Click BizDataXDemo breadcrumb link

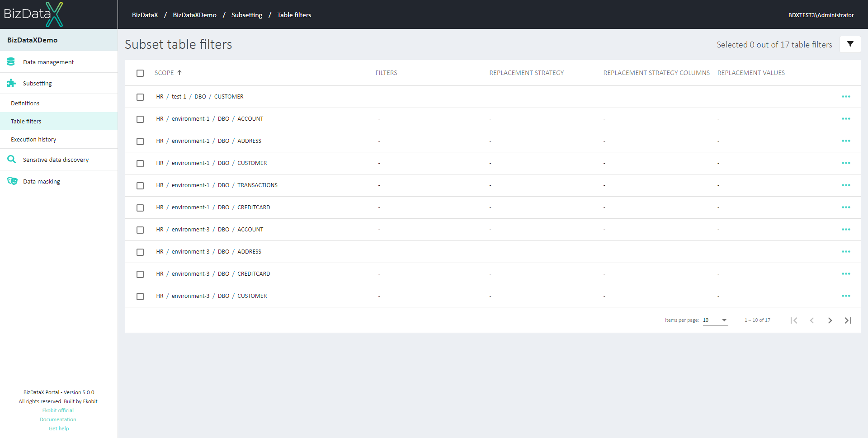[194, 15]
